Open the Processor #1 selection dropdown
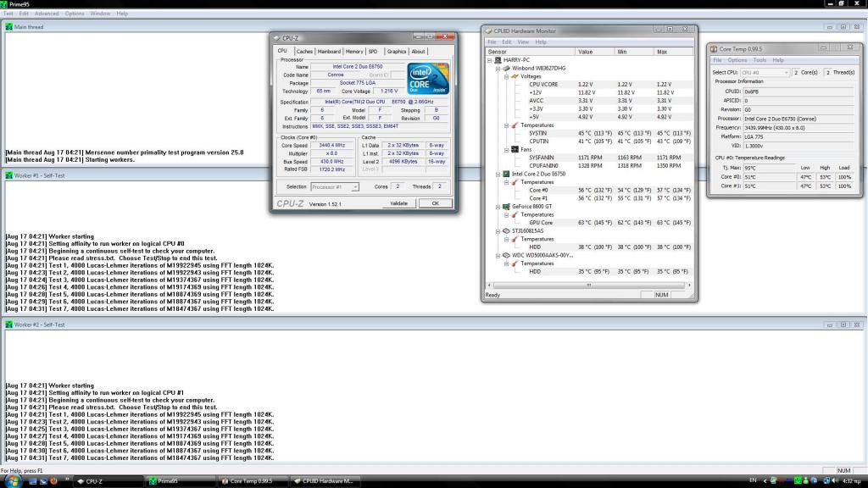This screenshot has height=488, width=868. 335,186
